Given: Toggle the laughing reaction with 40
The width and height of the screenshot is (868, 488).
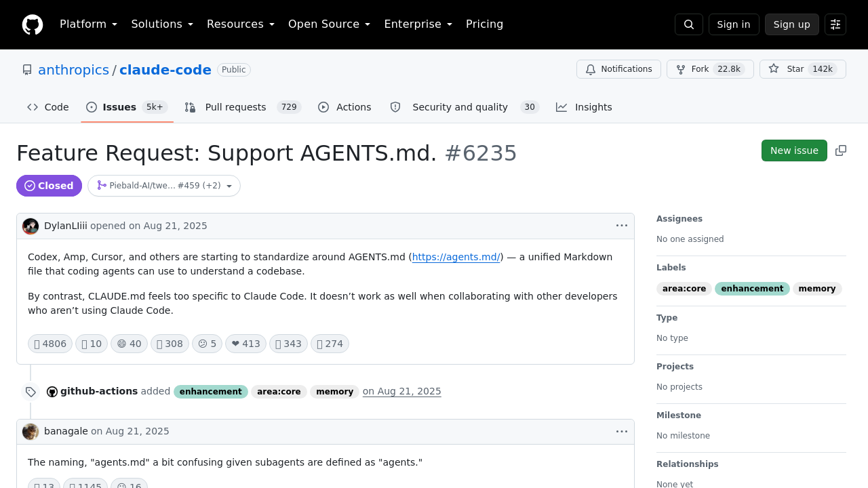Looking at the screenshot, I should [129, 344].
